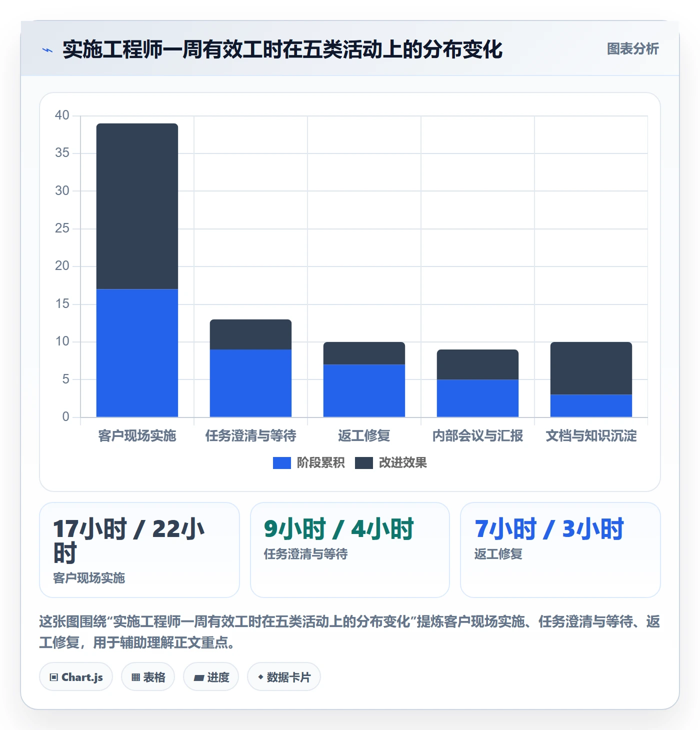
Task: Click the 返工修复 caption in the stat card
Action: pos(498,554)
